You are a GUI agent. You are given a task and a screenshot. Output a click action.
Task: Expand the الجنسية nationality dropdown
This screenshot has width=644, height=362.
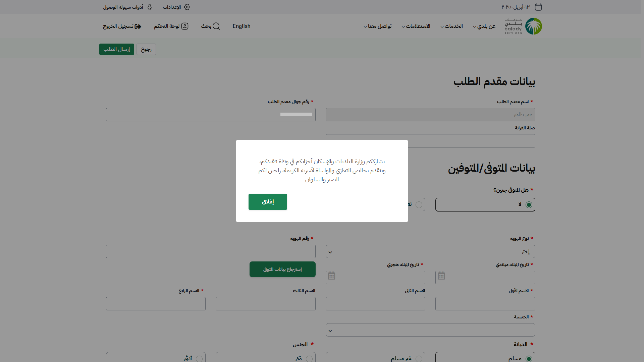[x=430, y=330]
